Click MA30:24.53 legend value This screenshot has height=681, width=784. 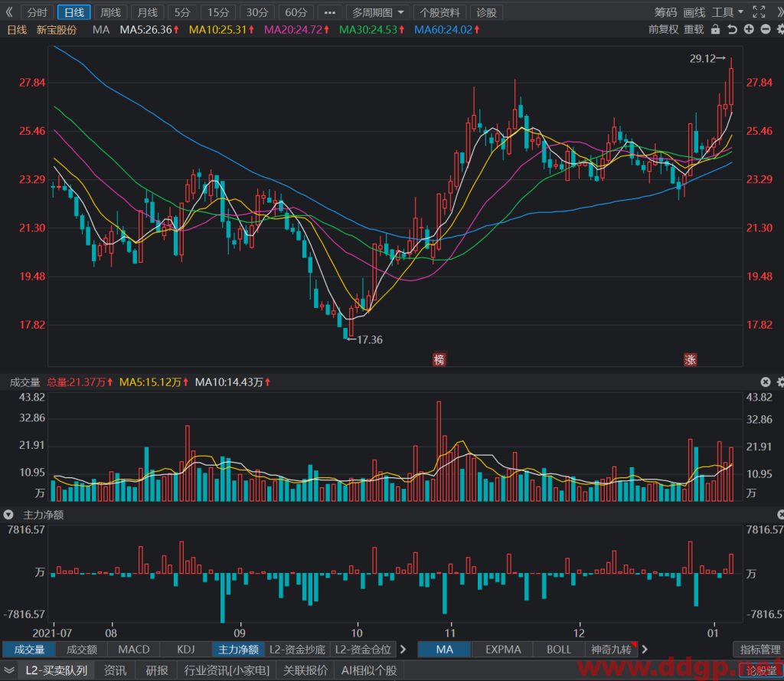[371, 30]
